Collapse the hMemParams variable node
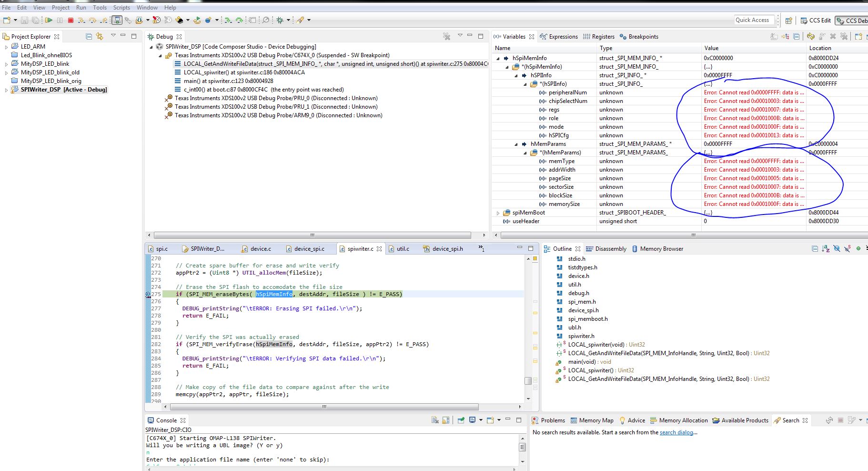Screen dimensions: 868x471 pyautogui.click(x=516, y=144)
